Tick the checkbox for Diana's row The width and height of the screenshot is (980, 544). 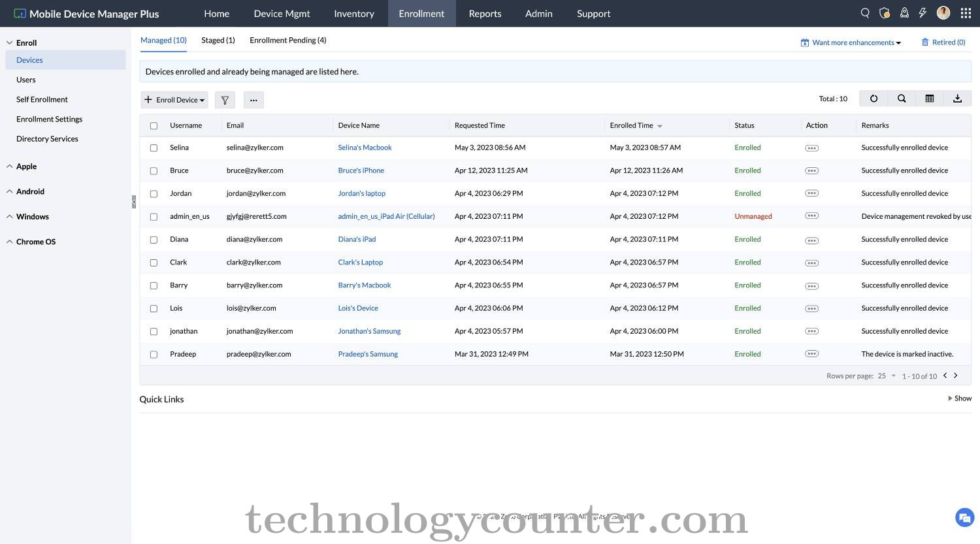click(x=154, y=240)
